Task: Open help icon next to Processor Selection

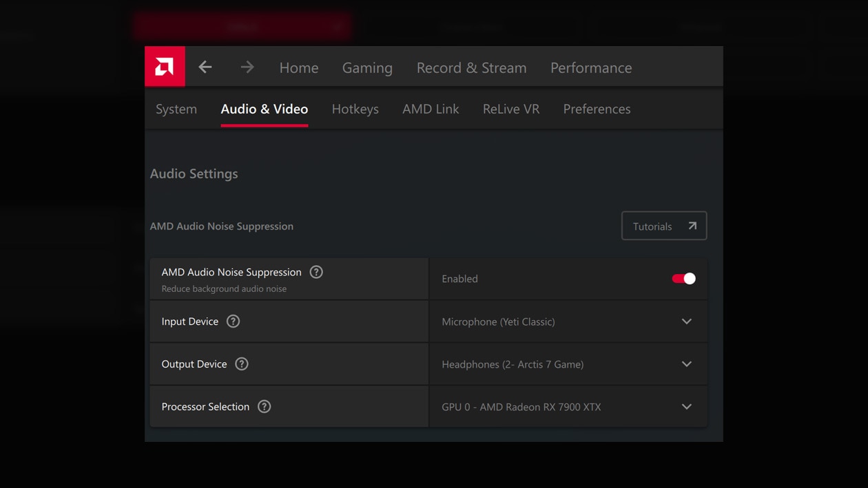Action: (x=264, y=407)
